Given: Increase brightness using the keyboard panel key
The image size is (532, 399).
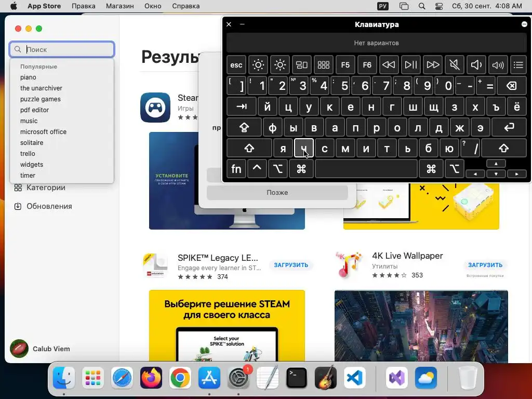Looking at the screenshot, I should [x=280, y=65].
